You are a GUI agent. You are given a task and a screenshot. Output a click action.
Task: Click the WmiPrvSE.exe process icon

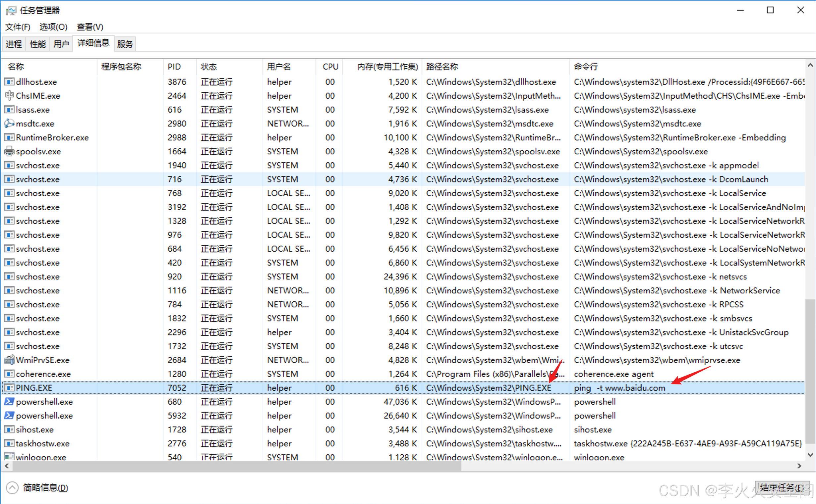coord(9,360)
